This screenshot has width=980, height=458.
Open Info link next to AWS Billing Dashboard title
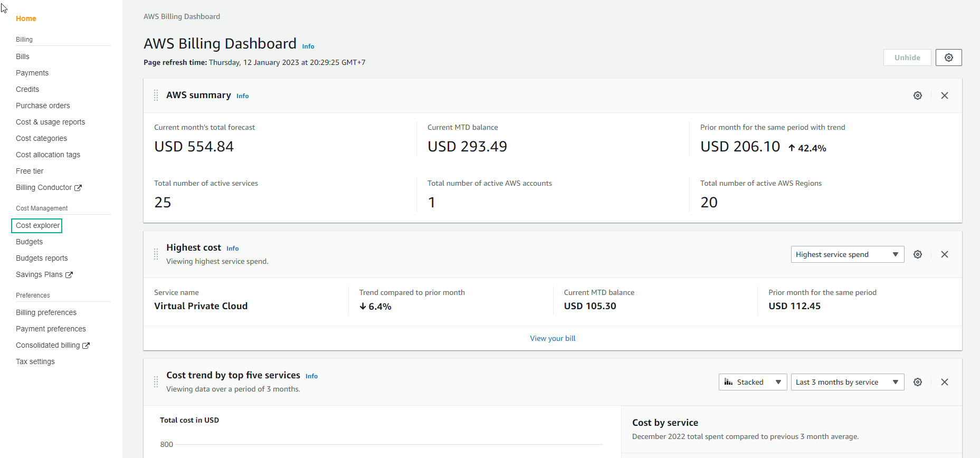(x=308, y=46)
